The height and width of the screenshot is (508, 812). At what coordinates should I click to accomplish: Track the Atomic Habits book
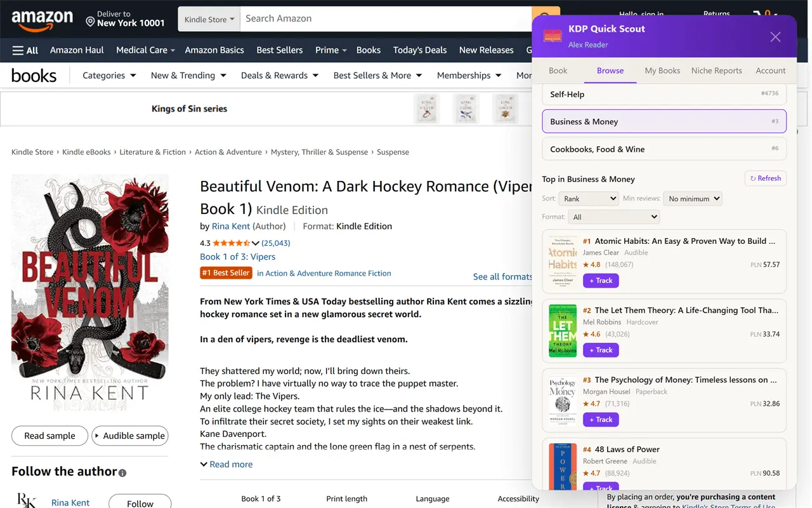(601, 281)
